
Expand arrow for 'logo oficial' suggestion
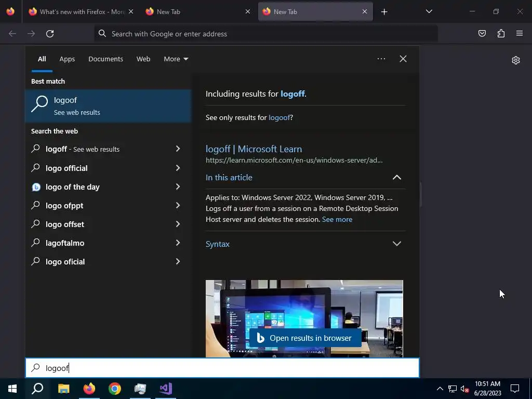(x=178, y=261)
